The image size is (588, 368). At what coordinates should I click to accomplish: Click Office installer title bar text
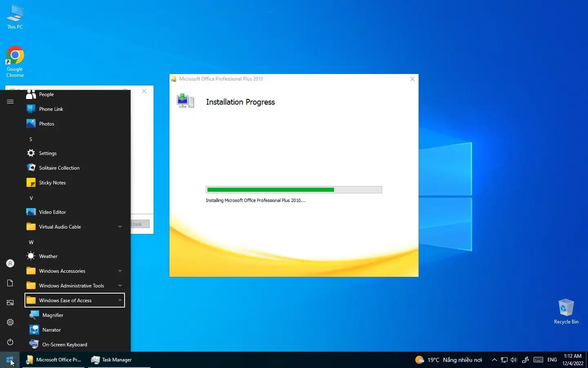pyautogui.click(x=221, y=79)
